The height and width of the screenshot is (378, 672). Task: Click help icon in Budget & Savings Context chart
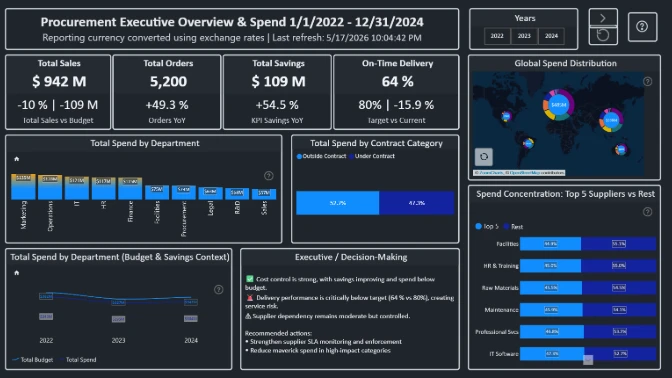[x=219, y=290]
